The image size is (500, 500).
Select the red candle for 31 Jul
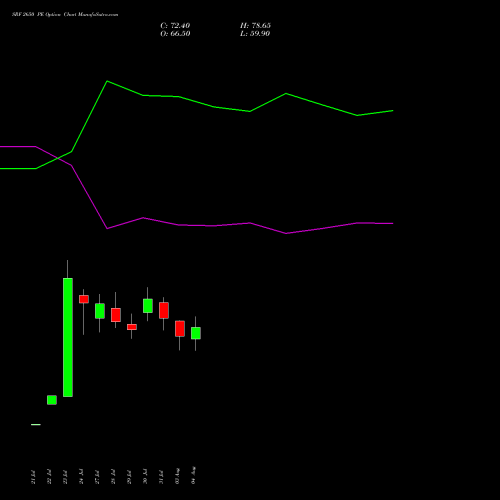[164, 310]
